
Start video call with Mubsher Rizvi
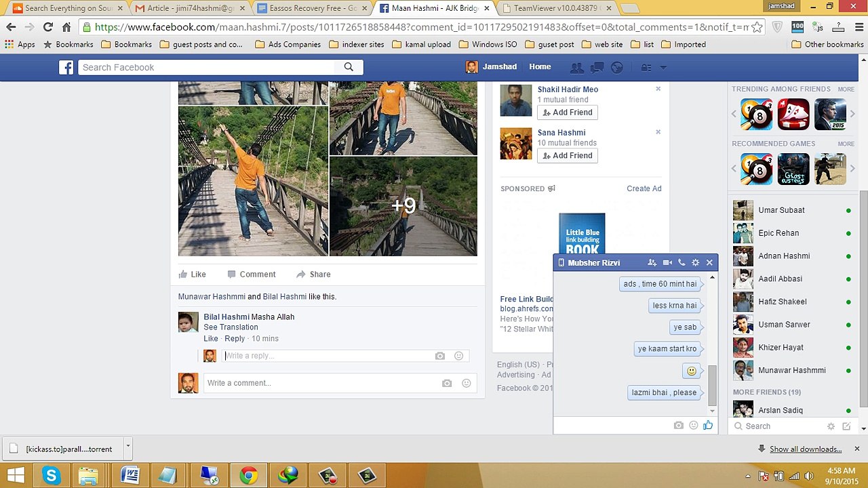pos(667,262)
